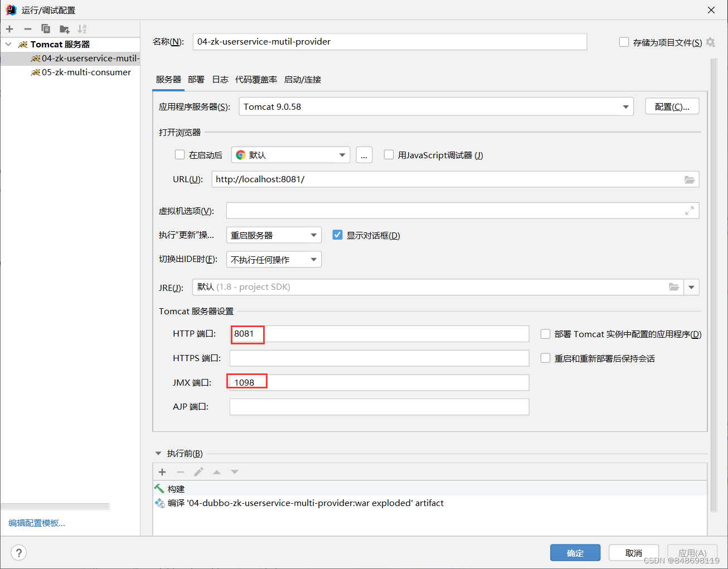Enable open browser after launch

pyautogui.click(x=179, y=155)
